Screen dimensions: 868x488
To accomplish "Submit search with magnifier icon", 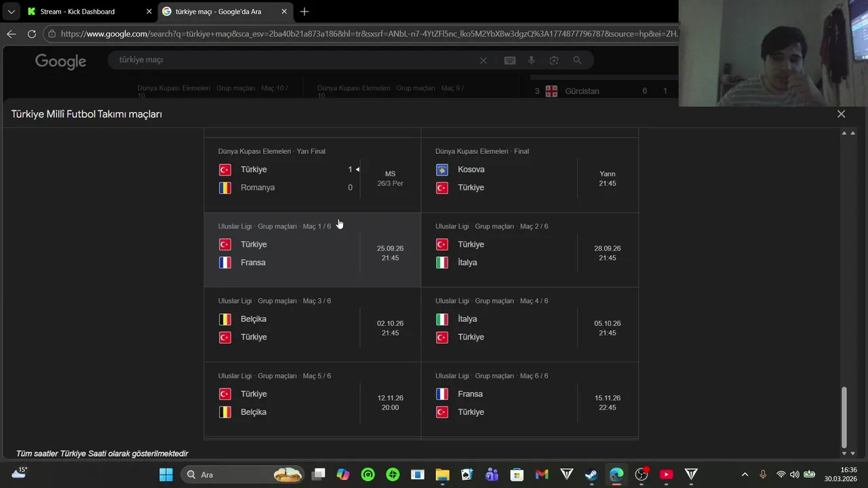I will pyautogui.click(x=577, y=60).
